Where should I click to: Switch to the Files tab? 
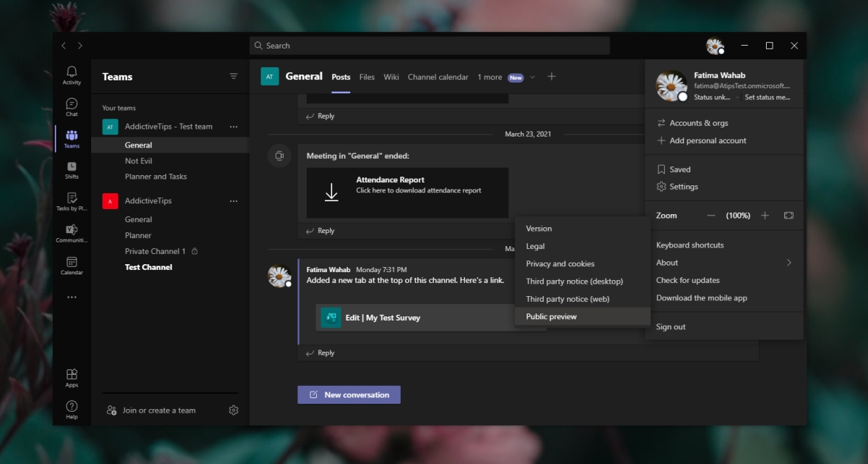pyautogui.click(x=367, y=77)
